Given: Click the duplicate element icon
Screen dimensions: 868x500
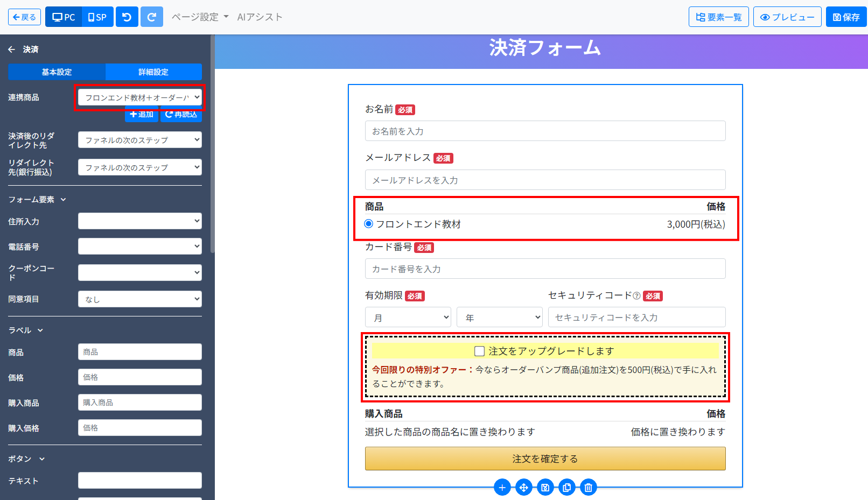Looking at the screenshot, I should coord(566,488).
